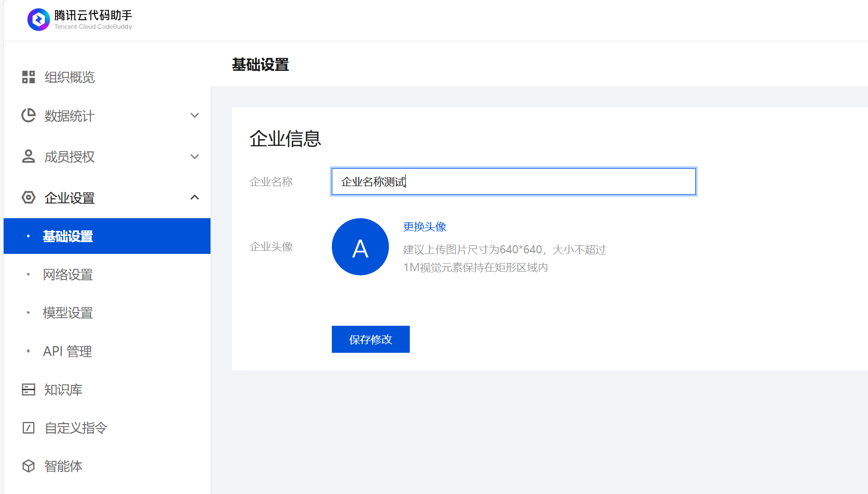Image resolution: width=868 pixels, height=494 pixels.
Task: Expand the 成员授权 chevron
Action: pos(194,157)
